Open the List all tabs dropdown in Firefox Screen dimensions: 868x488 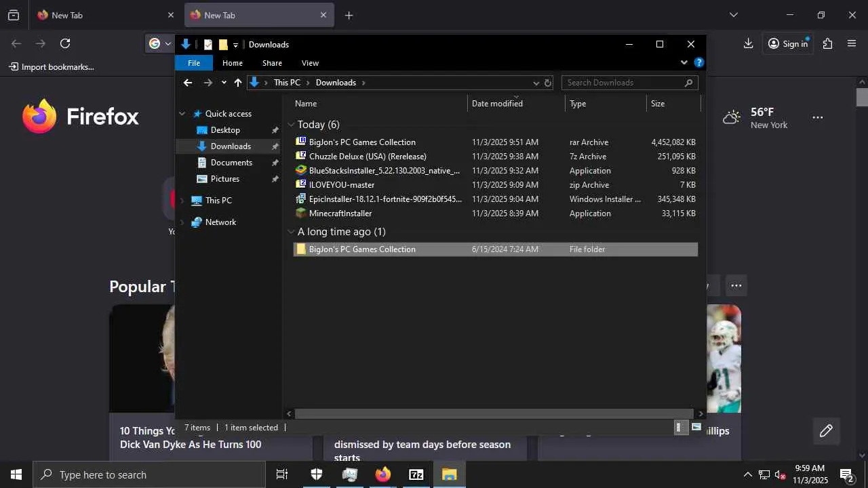[733, 15]
